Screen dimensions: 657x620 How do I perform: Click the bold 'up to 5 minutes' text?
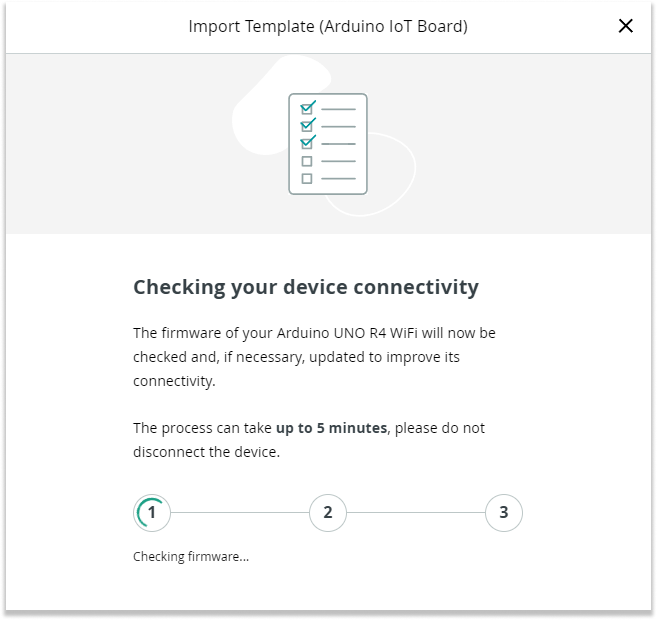[x=331, y=428]
